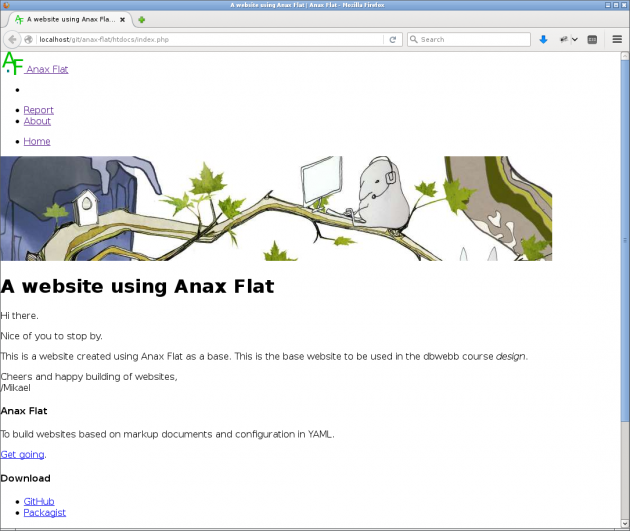Click the 'Download' subheading text

click(25, 478)
